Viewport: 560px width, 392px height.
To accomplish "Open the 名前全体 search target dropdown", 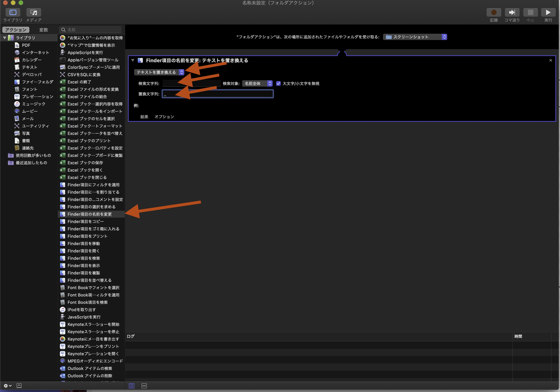I will 257,84.
